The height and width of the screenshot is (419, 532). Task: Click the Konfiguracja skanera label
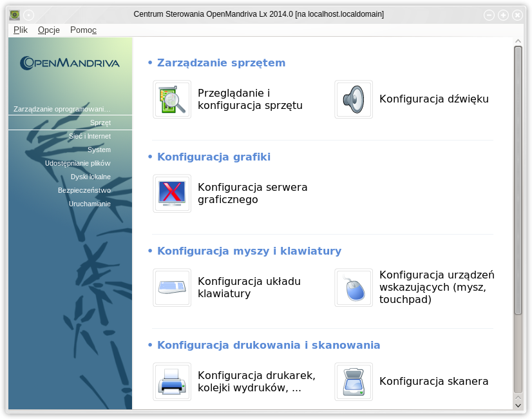(434, 382)
